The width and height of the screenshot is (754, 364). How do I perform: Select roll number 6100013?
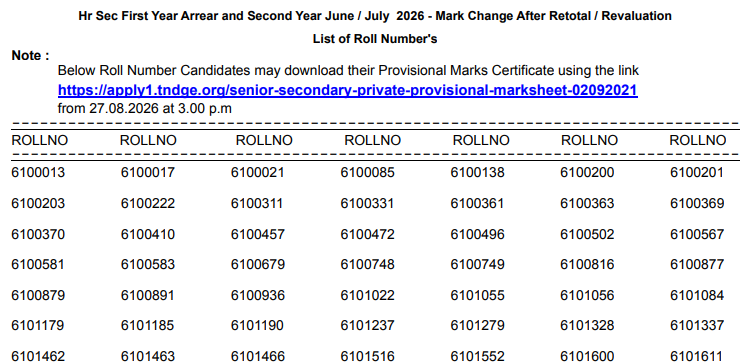click(x=38, y=172)
